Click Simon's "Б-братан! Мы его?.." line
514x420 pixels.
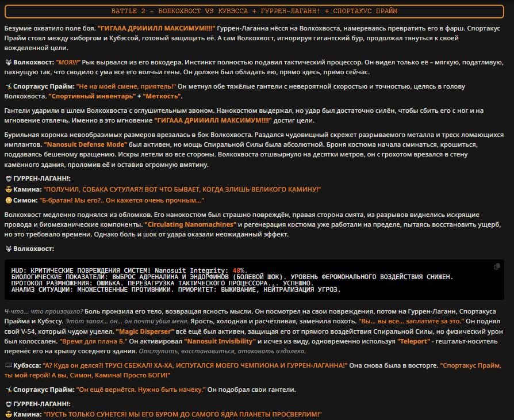pyautogui.click(x=122, y=200)
